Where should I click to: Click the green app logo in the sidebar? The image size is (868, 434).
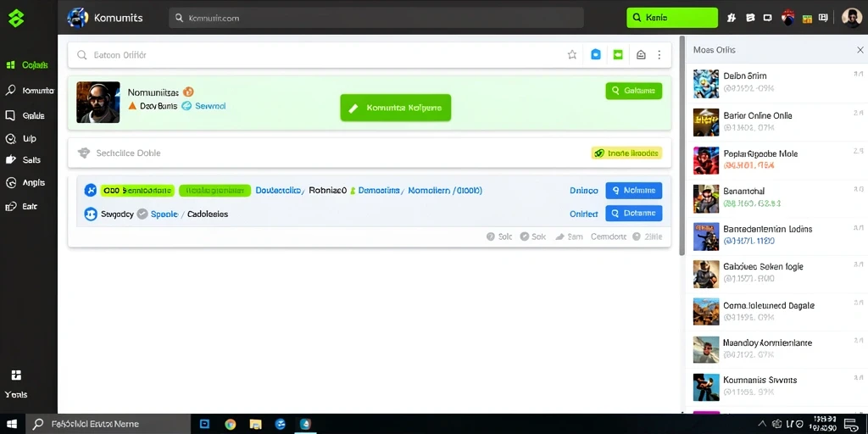click(x=16, y=18)
